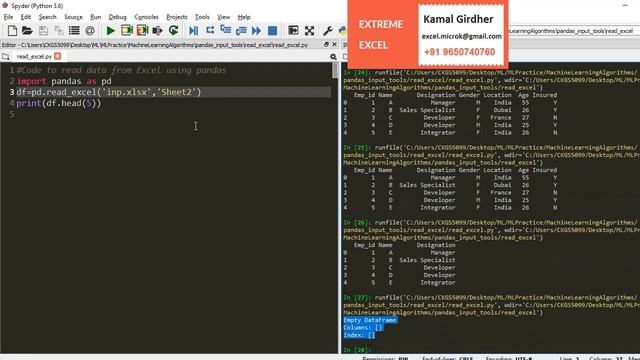Step return debug icon
Screen dimensions: 640x360
241,31
